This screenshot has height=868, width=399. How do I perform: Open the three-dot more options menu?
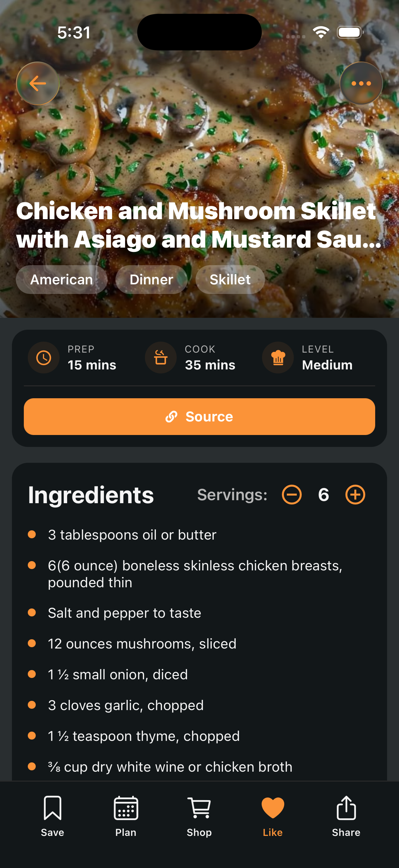click(x=361, y=83)
